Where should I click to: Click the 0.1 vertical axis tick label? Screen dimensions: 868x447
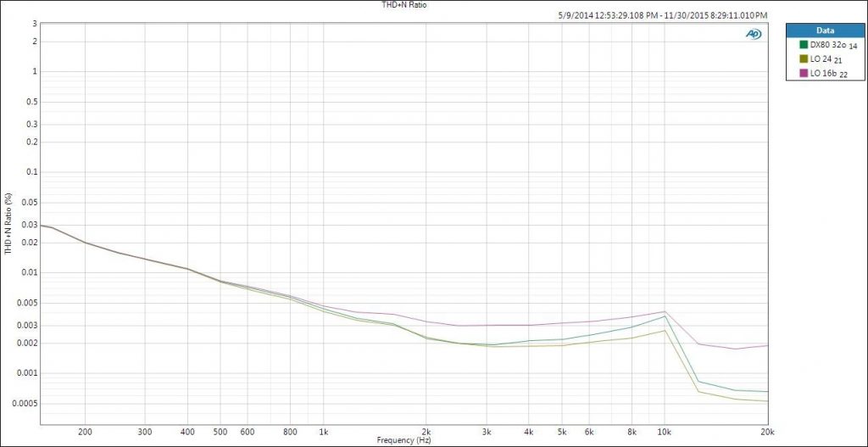pos(31,172)
